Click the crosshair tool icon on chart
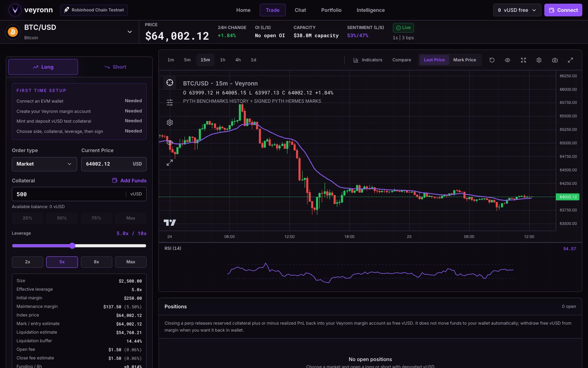 170,83
